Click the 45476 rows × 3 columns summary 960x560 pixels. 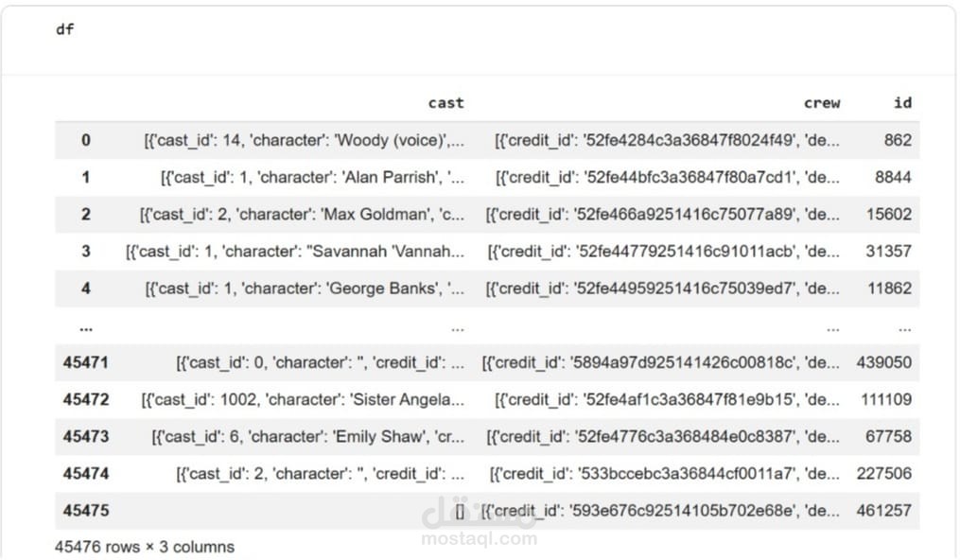pos(145,547)
